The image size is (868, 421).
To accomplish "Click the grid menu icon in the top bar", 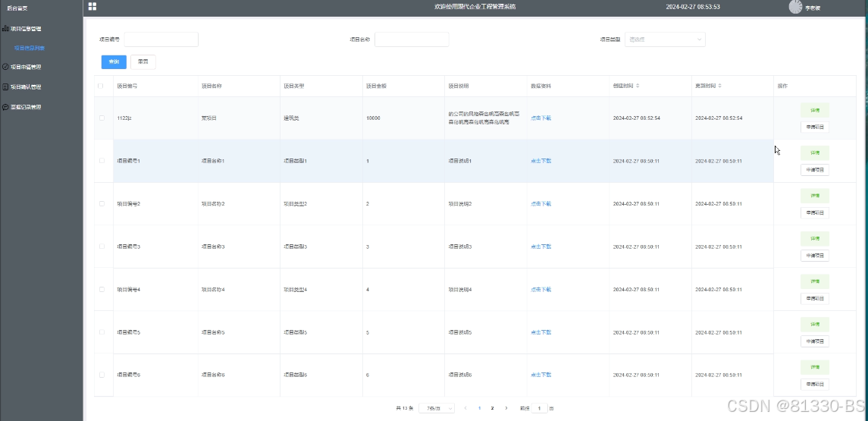I will (x=92, y=7).
